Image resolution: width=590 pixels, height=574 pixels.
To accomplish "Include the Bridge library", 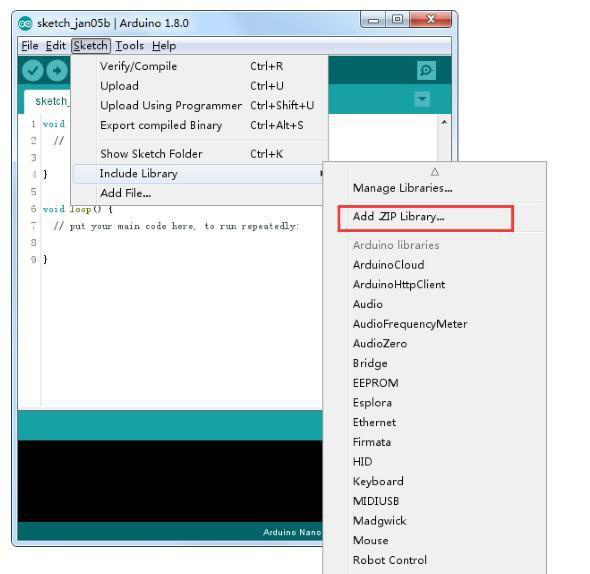I will click(x=435, y=363).
